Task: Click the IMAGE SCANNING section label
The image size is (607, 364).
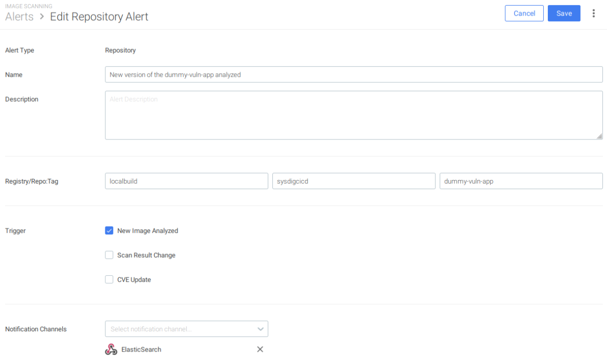Action: click(x=29, y=6)
